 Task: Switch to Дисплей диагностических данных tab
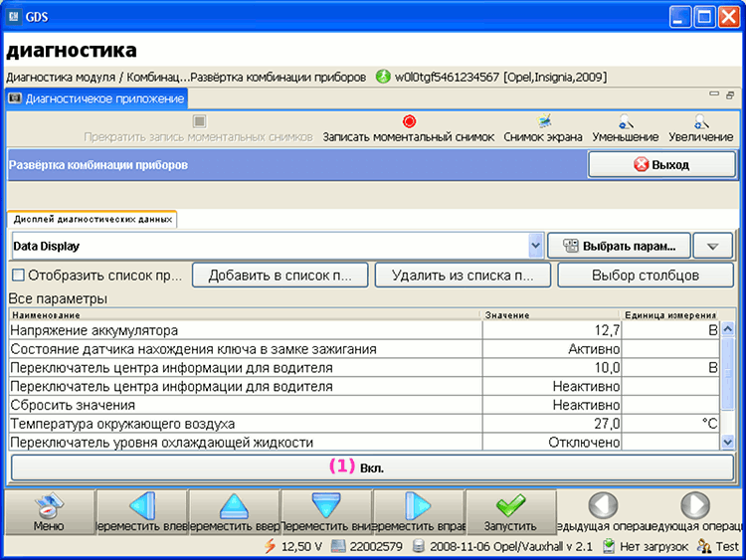tap(93, 220)
